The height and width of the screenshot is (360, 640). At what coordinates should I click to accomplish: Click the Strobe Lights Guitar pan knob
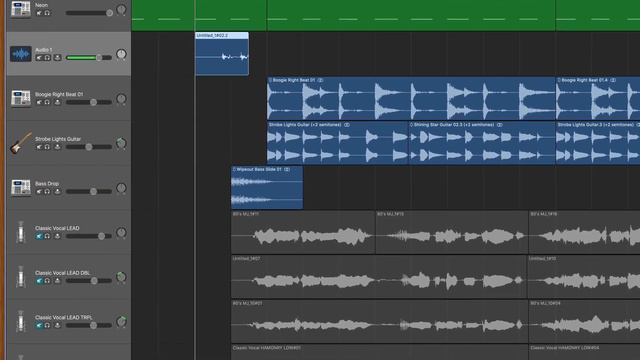(121, 143)
